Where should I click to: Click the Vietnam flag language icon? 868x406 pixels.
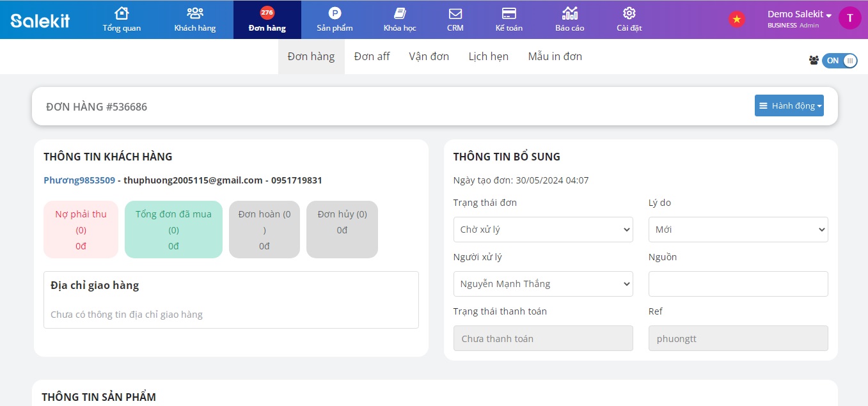click(737, 19)
